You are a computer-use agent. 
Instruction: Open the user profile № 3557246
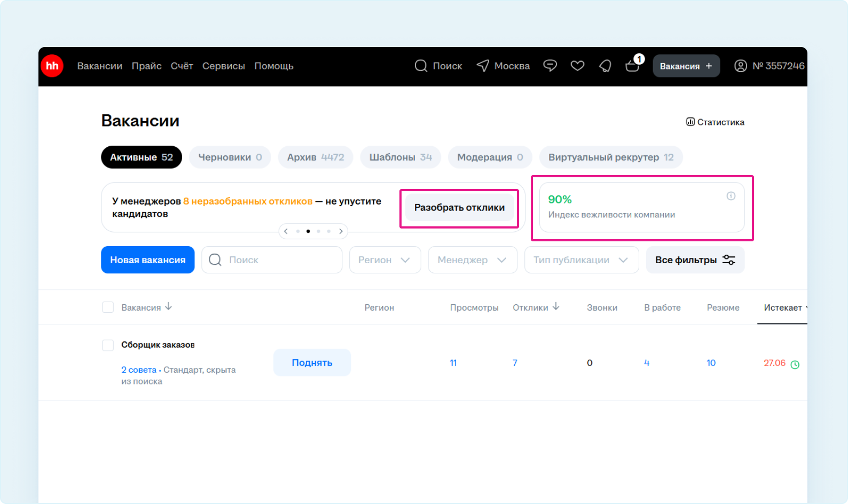[x=770, y=66]
